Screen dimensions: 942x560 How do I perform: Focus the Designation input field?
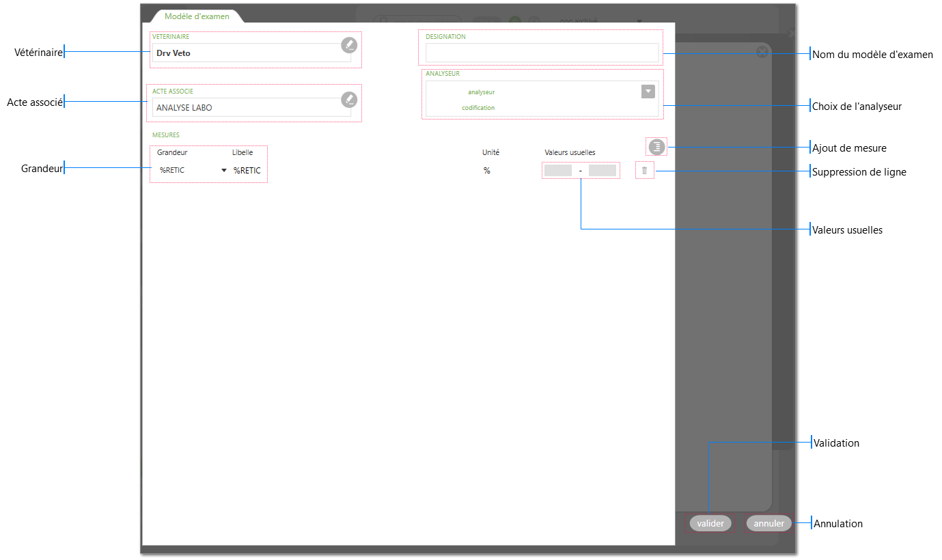pyautogui.click(x=542, y=53)
